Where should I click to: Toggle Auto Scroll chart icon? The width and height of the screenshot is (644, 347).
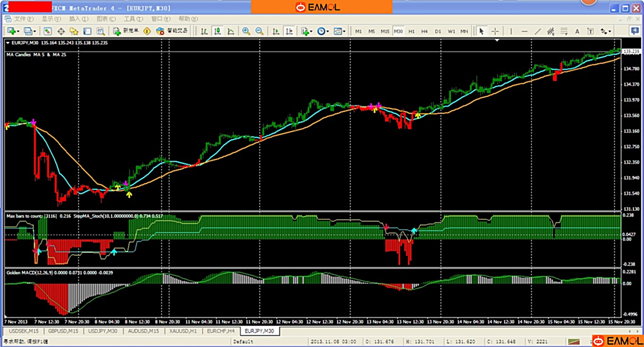click(x=276, y=31)
